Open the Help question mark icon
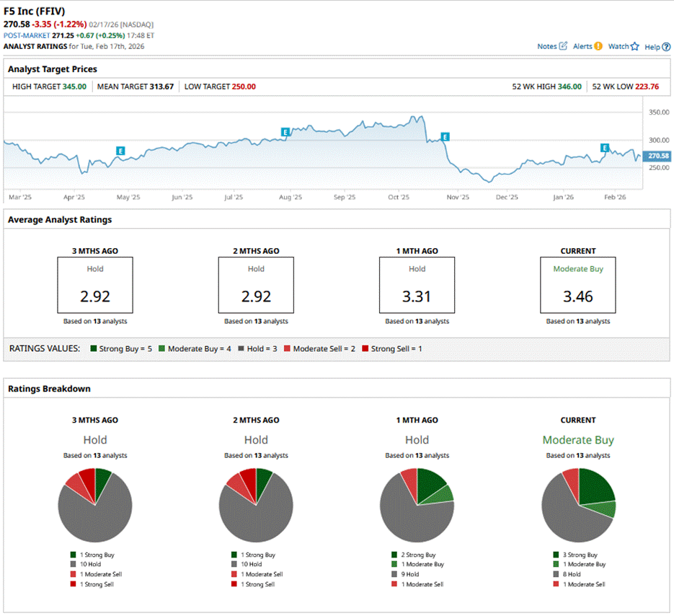Viewport: 674px width, 616px height. [x=666, y=47]
